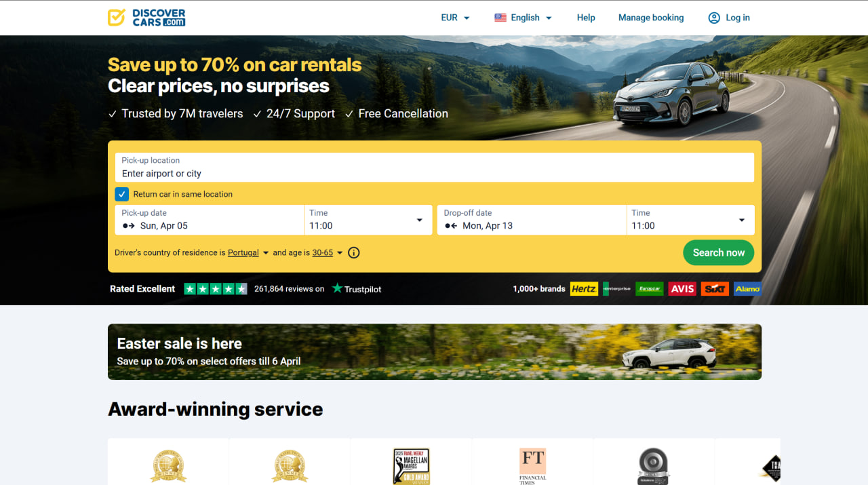Click the Search now button

click(x=719, y=252)
